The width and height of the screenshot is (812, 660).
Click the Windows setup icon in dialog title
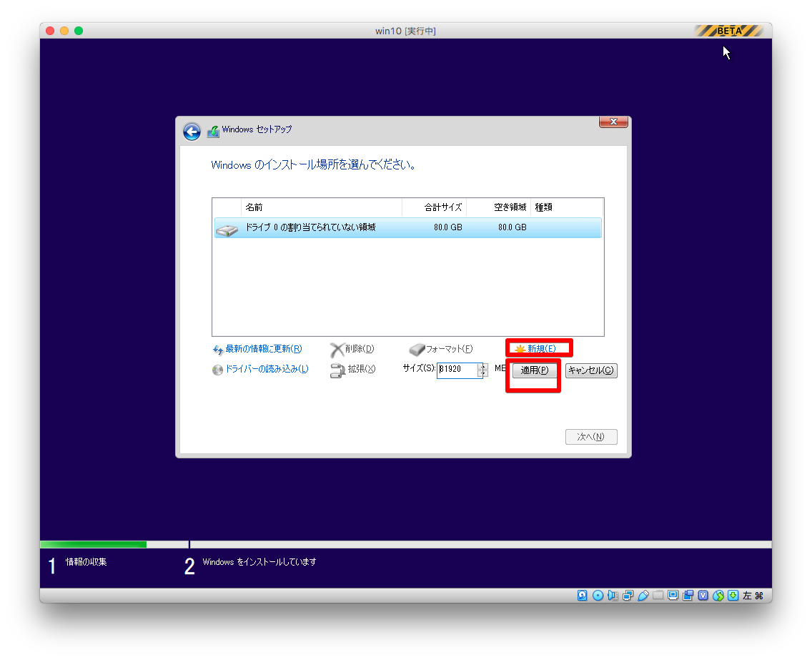tap(213, 131)
